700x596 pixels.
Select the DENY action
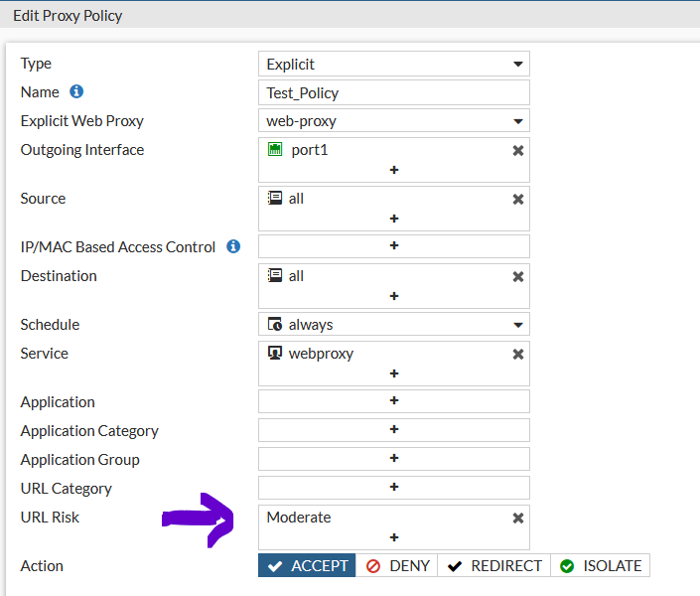(x=396, y=566)
